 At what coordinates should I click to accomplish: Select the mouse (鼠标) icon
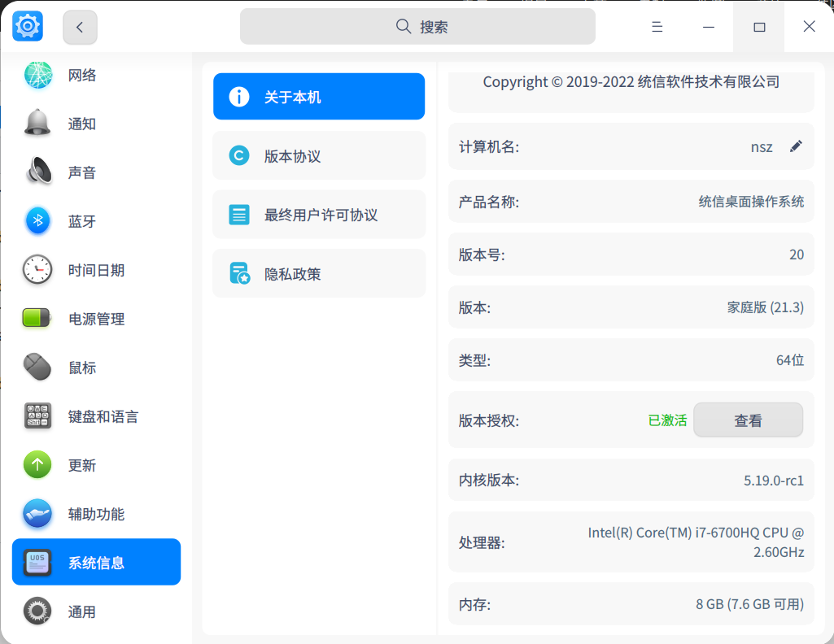(x=37, y=368)
